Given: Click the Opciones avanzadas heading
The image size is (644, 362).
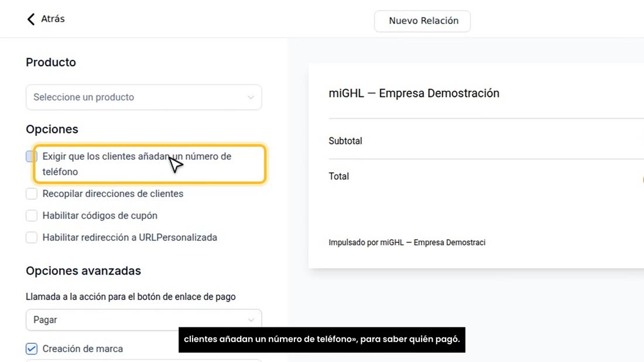Looking at the screenshot, I should (83, 271).
